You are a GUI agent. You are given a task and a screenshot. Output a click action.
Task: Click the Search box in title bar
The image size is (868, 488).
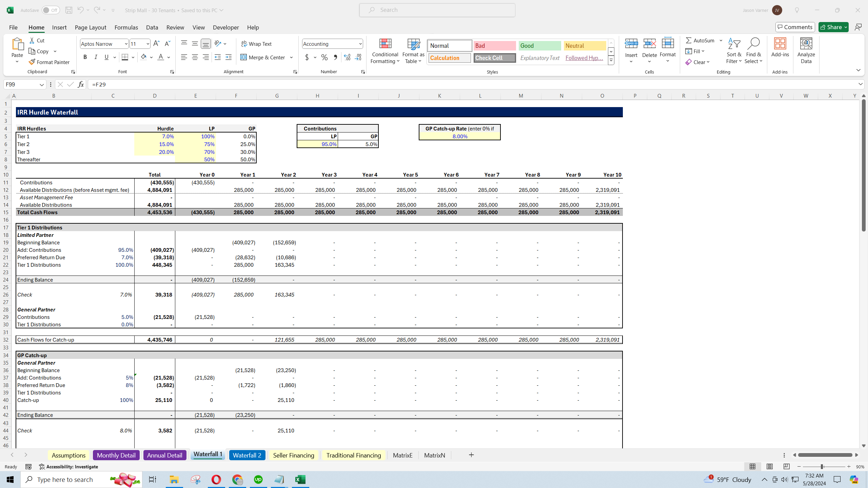point(437,10)
